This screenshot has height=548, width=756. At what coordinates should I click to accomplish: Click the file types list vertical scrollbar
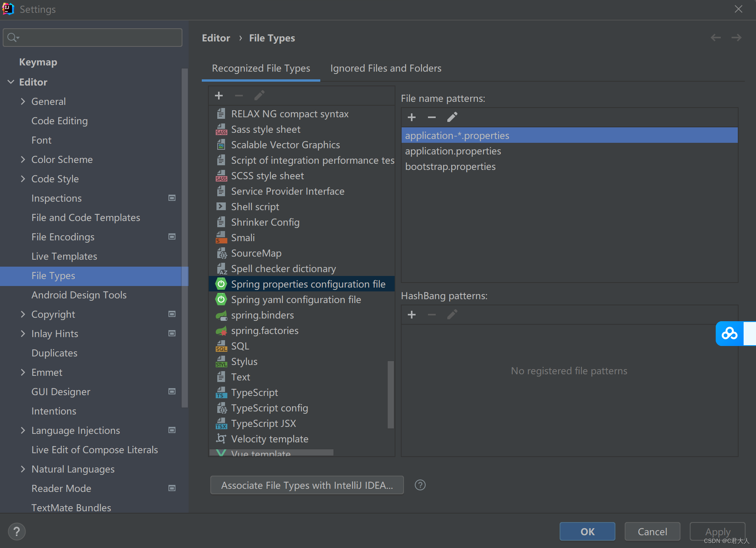pyautogui.click(x=390, y=394)
